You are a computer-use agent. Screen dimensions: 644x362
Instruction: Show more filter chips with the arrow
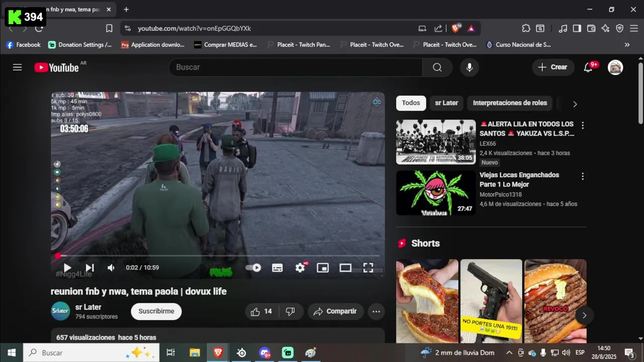tap(575, 104)
